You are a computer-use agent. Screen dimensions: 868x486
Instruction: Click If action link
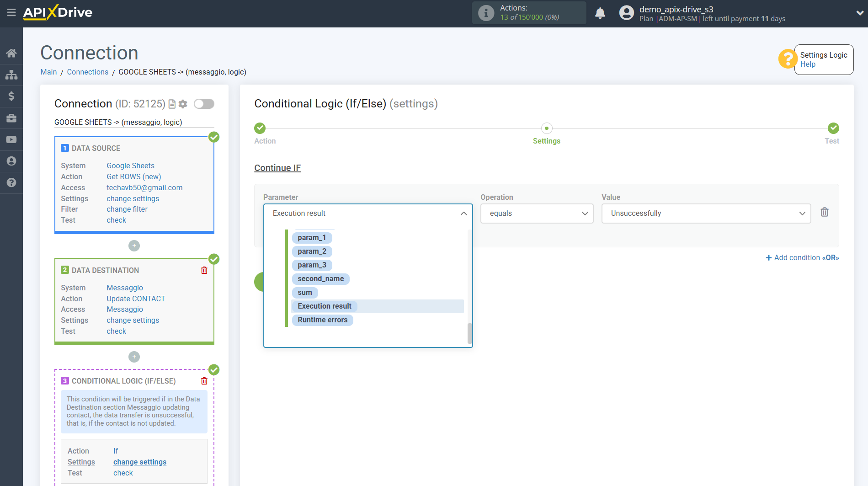pos(116,451)
